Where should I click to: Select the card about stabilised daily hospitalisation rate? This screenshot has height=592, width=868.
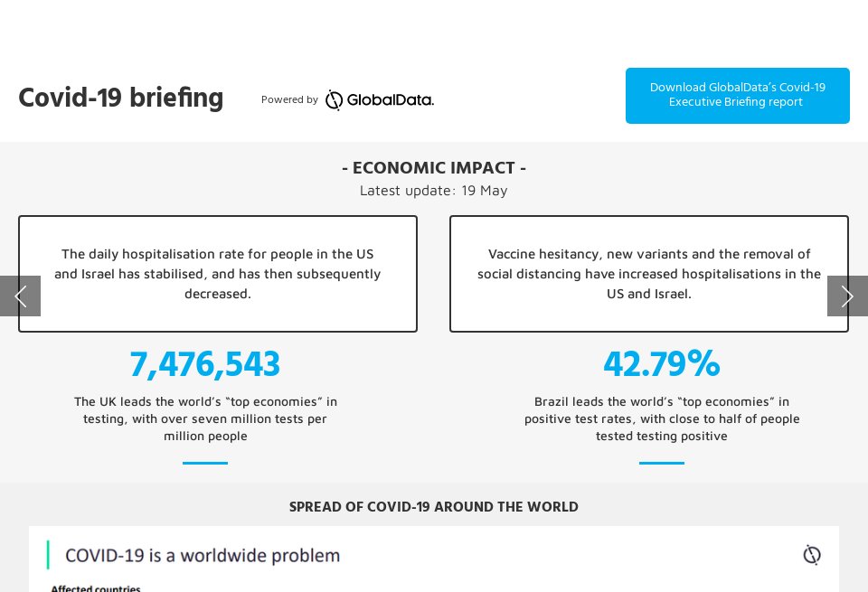(x=218, y=274)
